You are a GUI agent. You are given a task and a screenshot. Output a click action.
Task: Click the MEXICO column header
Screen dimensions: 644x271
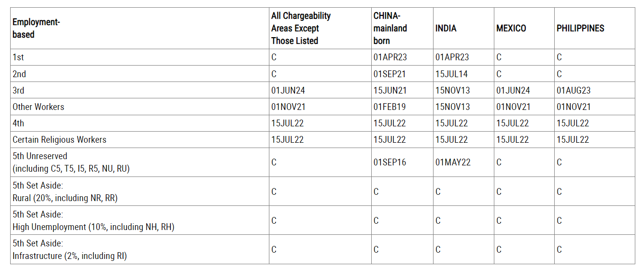click(511, 28)
